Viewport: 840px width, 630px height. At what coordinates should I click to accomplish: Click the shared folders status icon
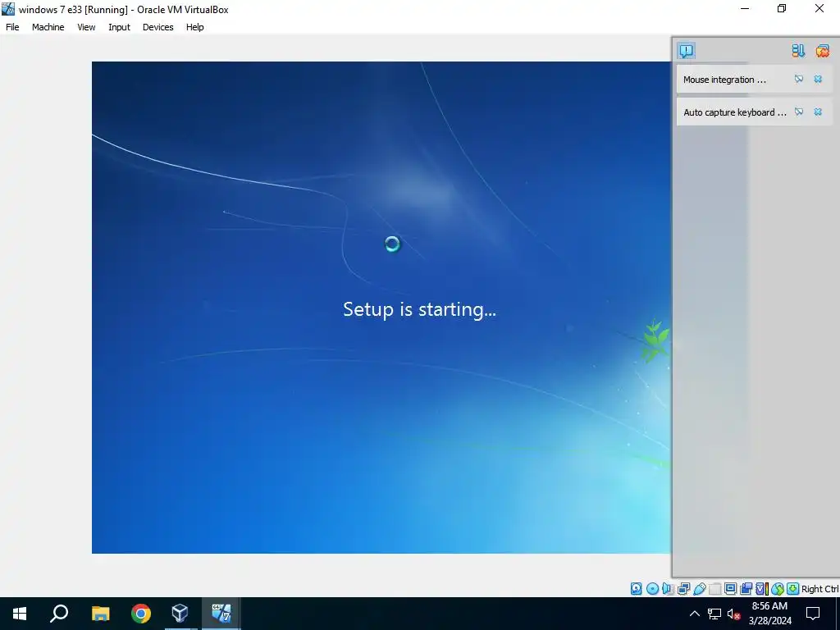pos(715,589)
